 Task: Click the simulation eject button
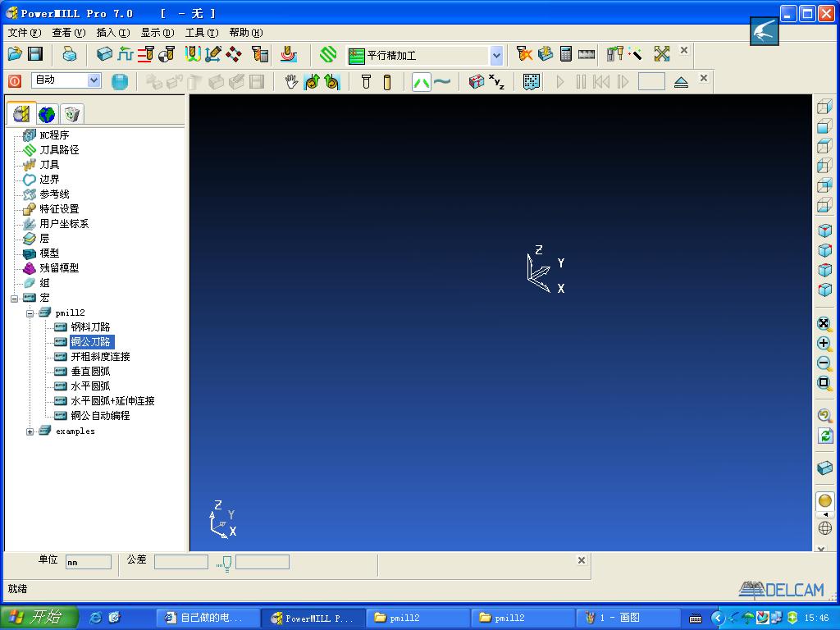point(681,82)
